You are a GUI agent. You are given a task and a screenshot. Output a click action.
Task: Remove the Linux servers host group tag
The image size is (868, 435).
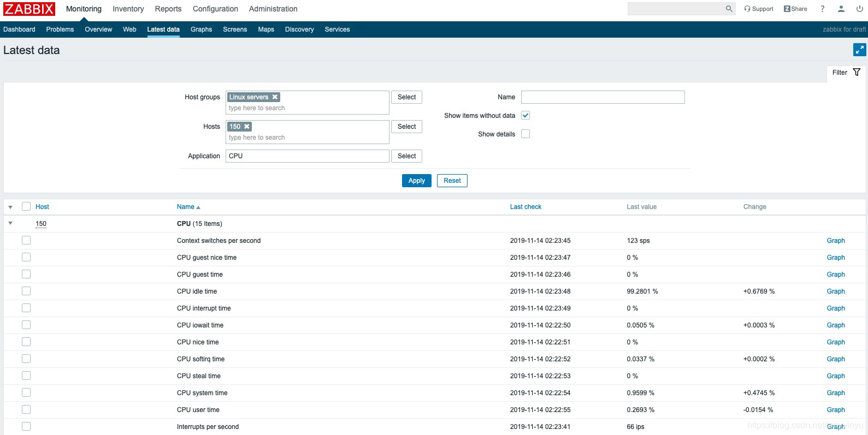tap(275, 97)
